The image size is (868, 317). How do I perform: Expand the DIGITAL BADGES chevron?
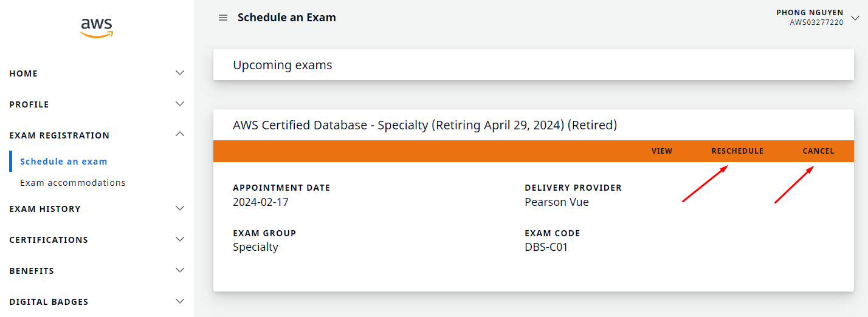(180, 301)
